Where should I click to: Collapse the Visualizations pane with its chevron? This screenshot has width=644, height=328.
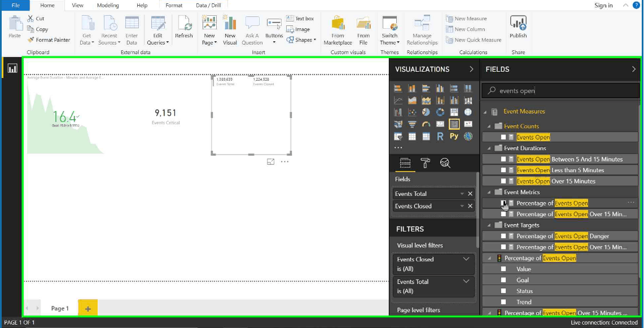(471, 69)
